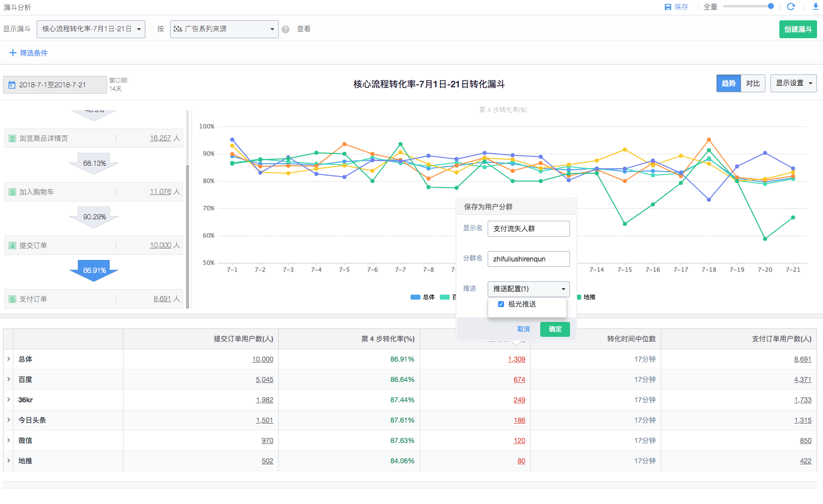Switch to the 趋势 trend view
The image size is (823, 504).
728,83
